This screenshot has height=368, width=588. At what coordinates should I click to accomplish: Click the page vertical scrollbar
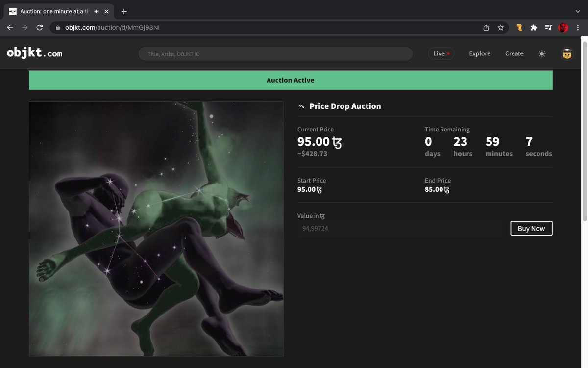tap(584, 130)
